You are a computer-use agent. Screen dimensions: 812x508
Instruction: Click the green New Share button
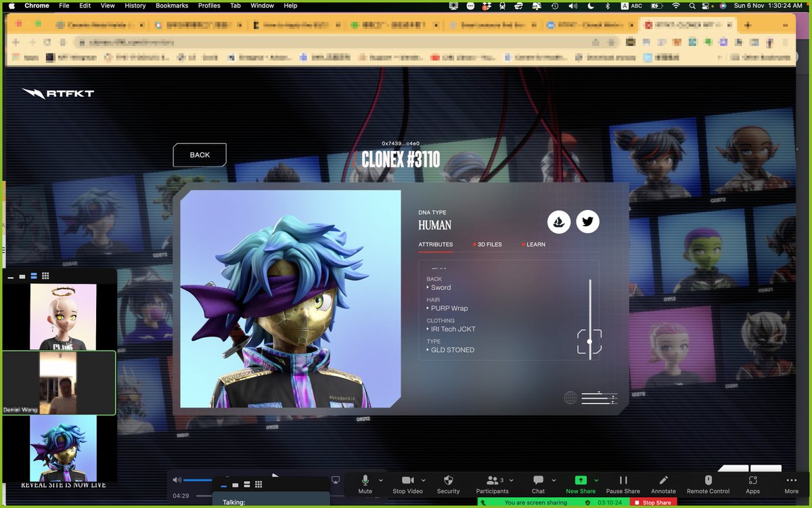pyautogui.click(x=581, y=484)
